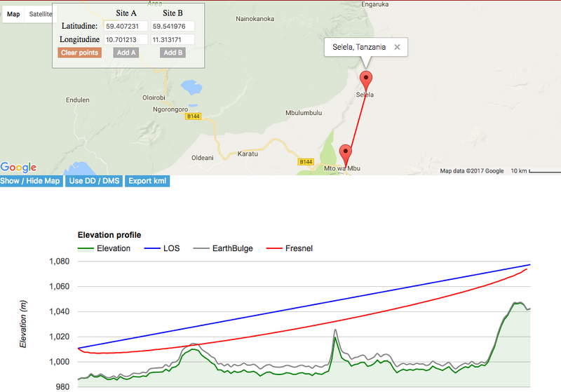Click the 1,080 axis label
Screen dimensions: 561x392
click(x=59, y=261)
